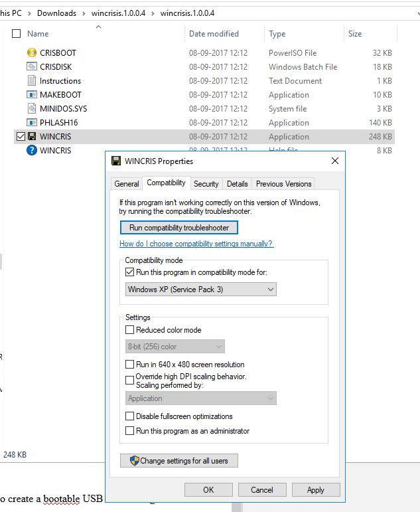420x512 pixels.
Task: Click Run compatibility troubleshooter button
Action: tap(179, 228)
